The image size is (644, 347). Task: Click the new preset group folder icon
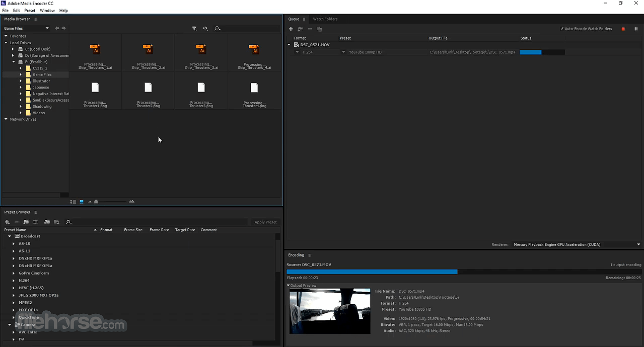click(x=26, y=222)
